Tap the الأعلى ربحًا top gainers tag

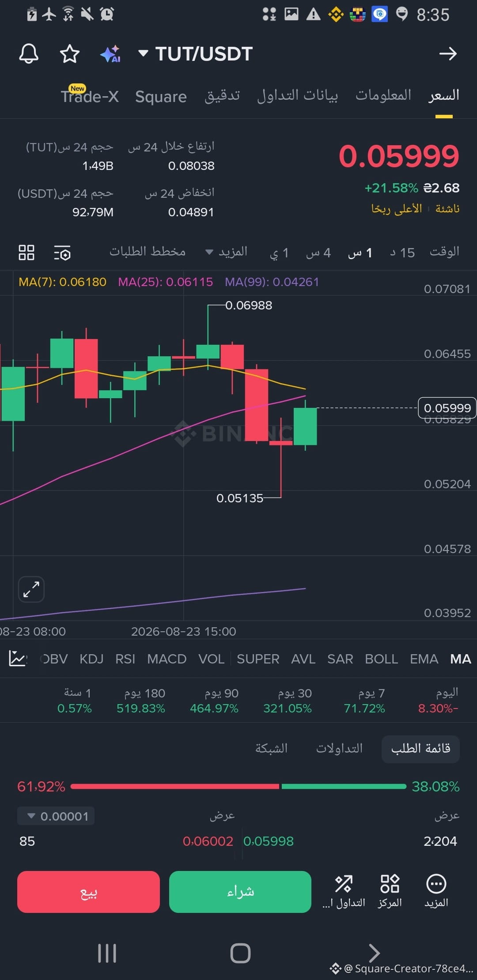click(x=397, y=208)
